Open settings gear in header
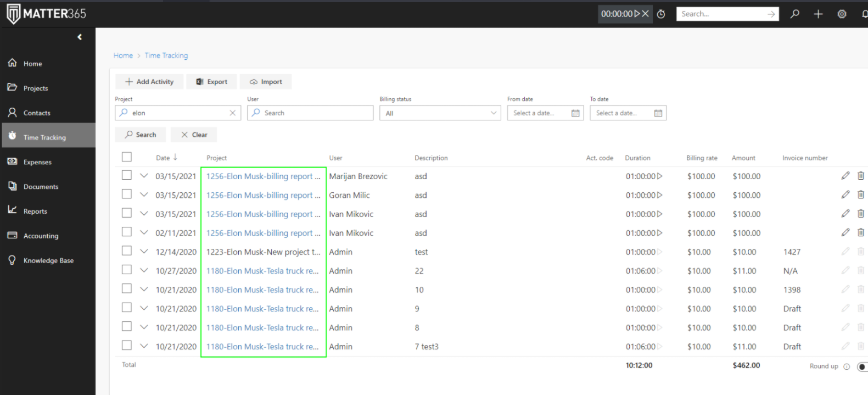This screenshot has width=868, height=395. pos(842,14)
